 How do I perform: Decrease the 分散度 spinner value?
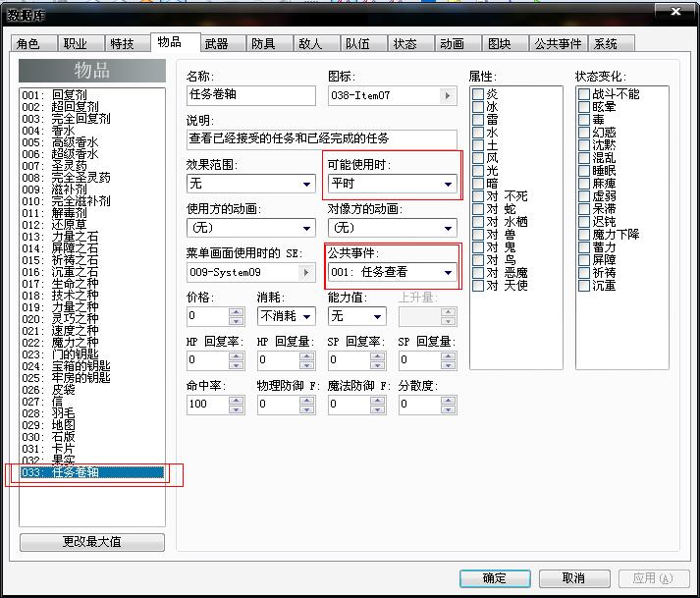tap(449, 409)
